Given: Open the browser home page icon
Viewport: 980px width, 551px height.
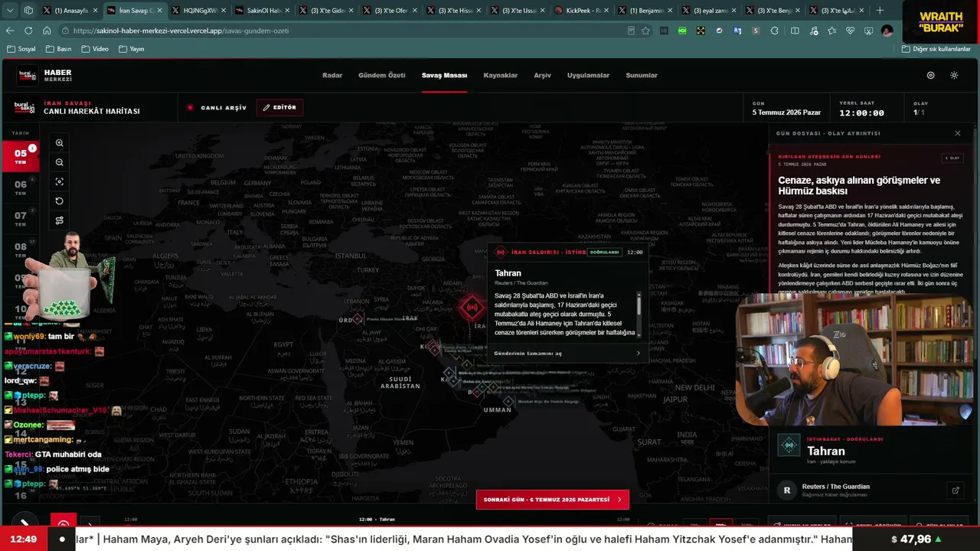Looking at the screenshot, I should pos(47,31).
